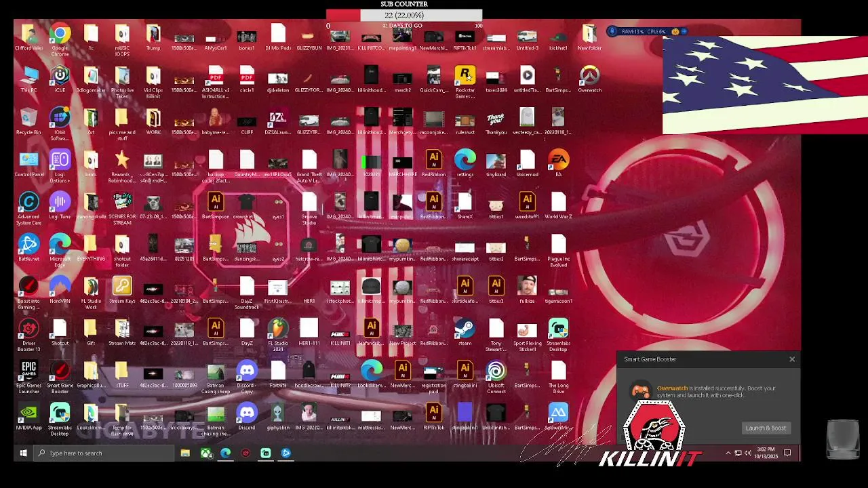Close the Smart Game Booster notification
The height and width of the screenshot is (488, 868).
tap(791, 359)
